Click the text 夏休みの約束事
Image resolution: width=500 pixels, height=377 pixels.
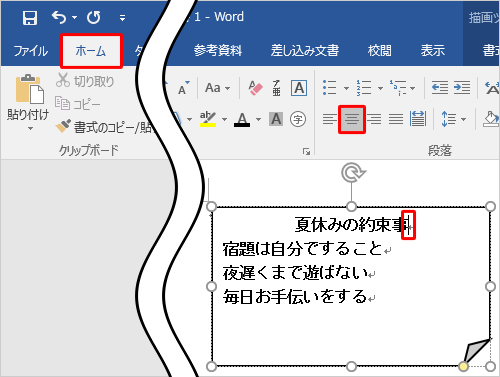click(351, 224)
